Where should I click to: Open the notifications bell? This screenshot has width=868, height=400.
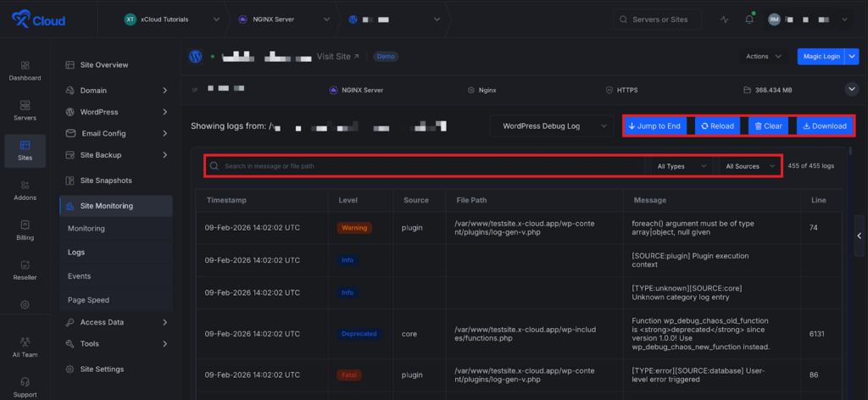click(x=749, y=19)
